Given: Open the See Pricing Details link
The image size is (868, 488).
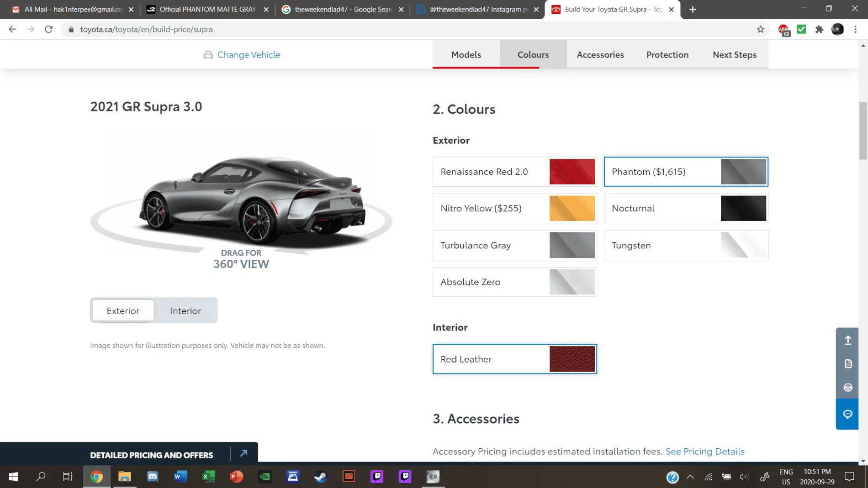Looking at the screenshot, I should tap(705, 451).
